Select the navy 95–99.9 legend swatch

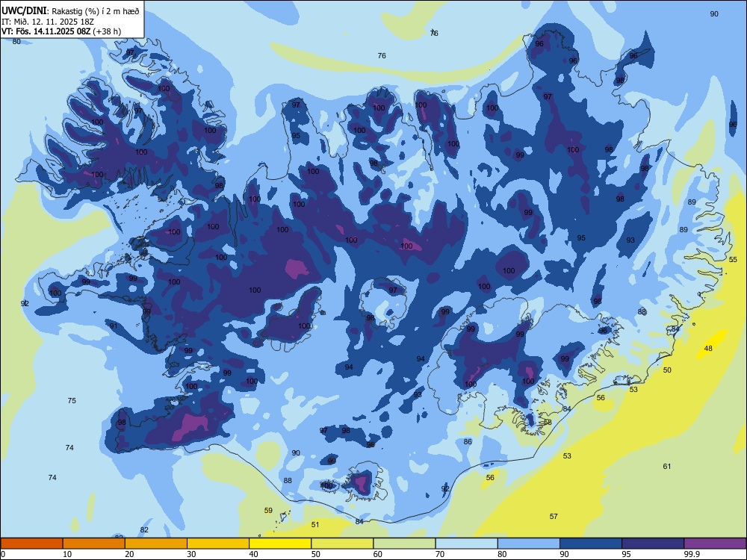coord(653,544)
